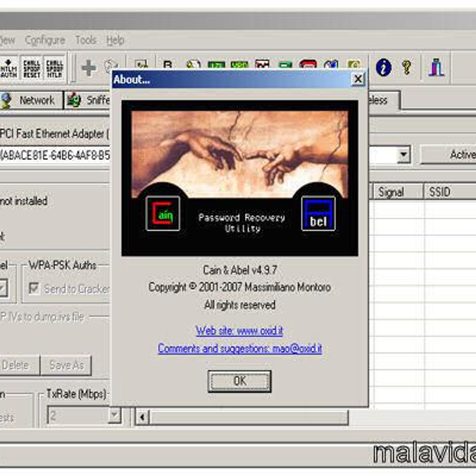476x476 pixels.
Task: Click the blue info About icon
Action: pos(383,67)
